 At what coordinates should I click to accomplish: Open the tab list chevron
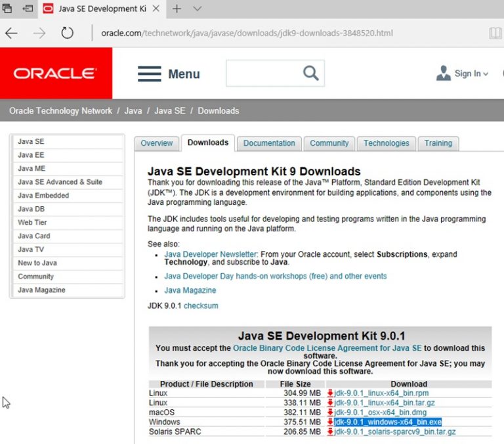point(197,9)
